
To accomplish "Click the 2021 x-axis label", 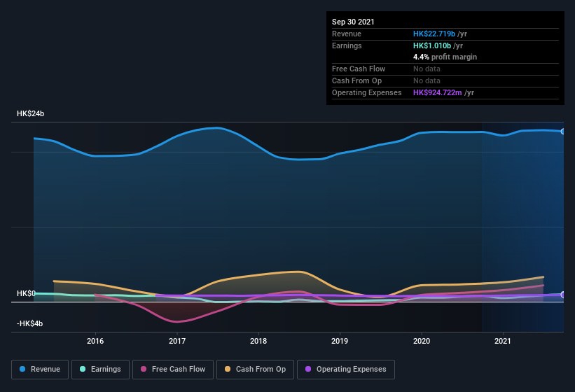I will pyautogui.click(x=502, y=341).
